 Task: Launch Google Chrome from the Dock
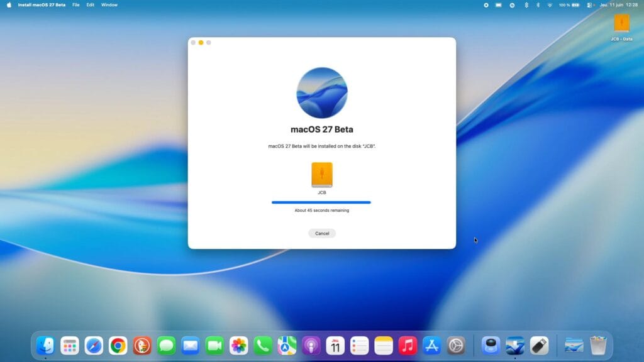(118, 346)
